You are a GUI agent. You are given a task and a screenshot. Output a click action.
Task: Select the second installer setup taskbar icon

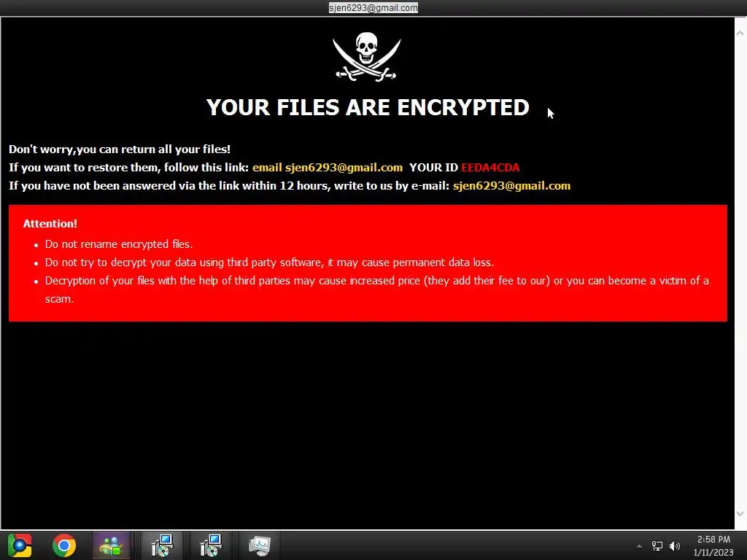tap(210, 545)
